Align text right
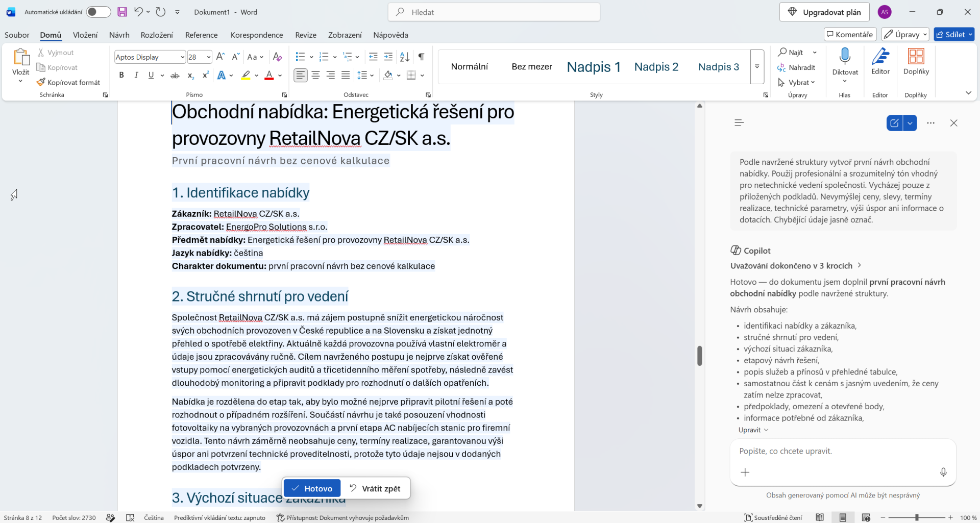 (x=331, y=76)
